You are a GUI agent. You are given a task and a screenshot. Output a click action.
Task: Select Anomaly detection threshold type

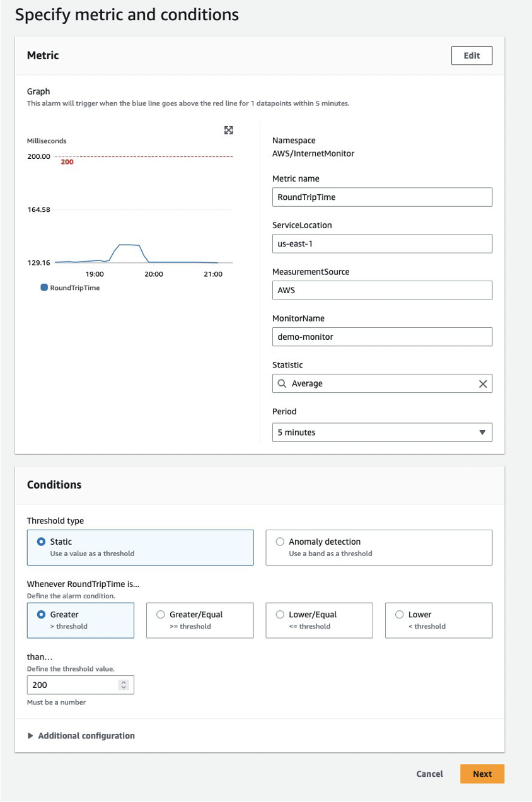pyautogui.click(x=280, y=542)
